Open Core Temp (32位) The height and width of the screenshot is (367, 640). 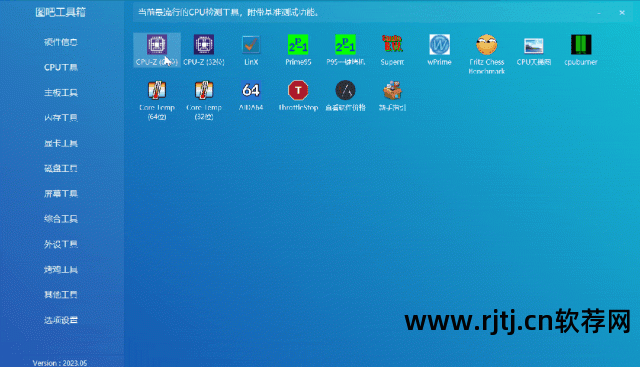click(204, 100)
